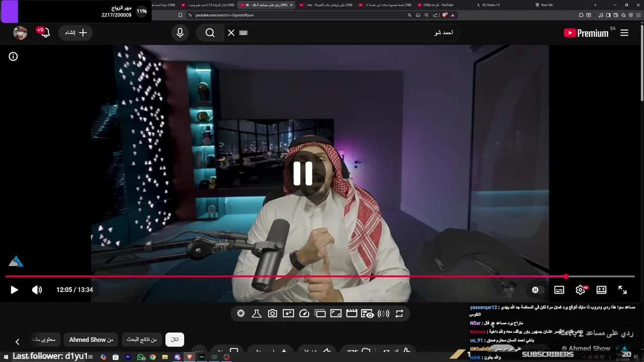Click the picture frame icon in extension toolbar

(336, 313)
